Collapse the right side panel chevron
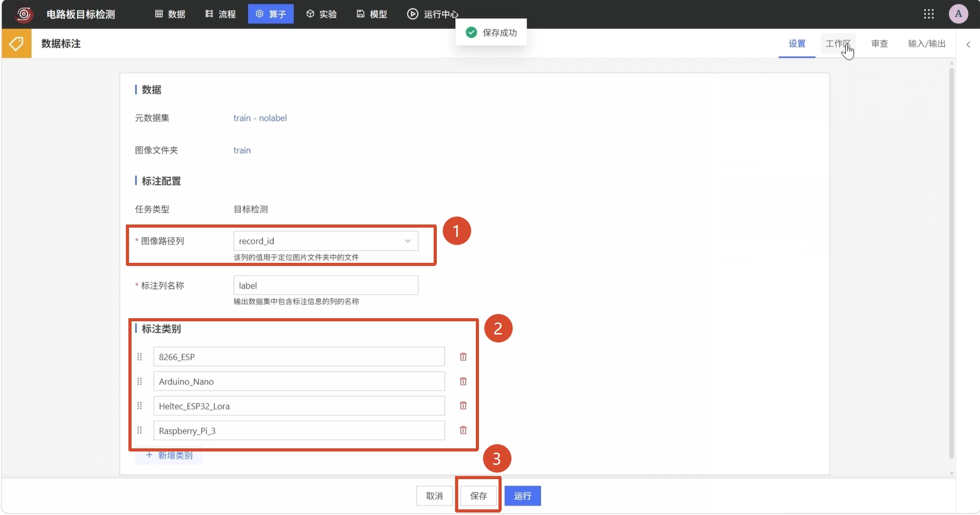Screen dimensions: 980x515 tap(968, 44)
